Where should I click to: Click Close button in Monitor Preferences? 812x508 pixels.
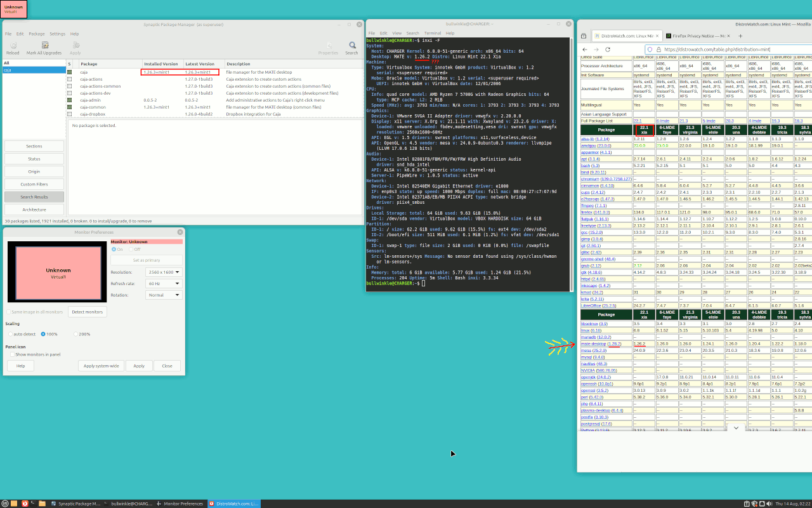[x=167, y=366]
